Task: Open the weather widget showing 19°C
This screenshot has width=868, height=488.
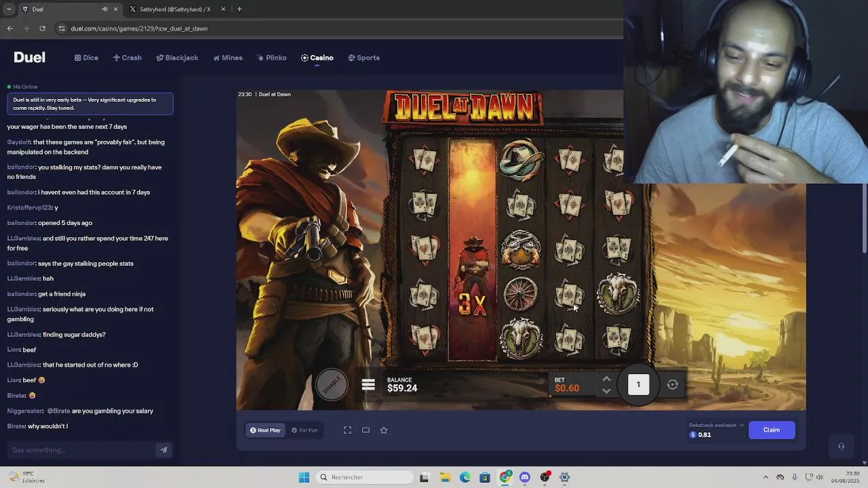Action: point(26,477)
